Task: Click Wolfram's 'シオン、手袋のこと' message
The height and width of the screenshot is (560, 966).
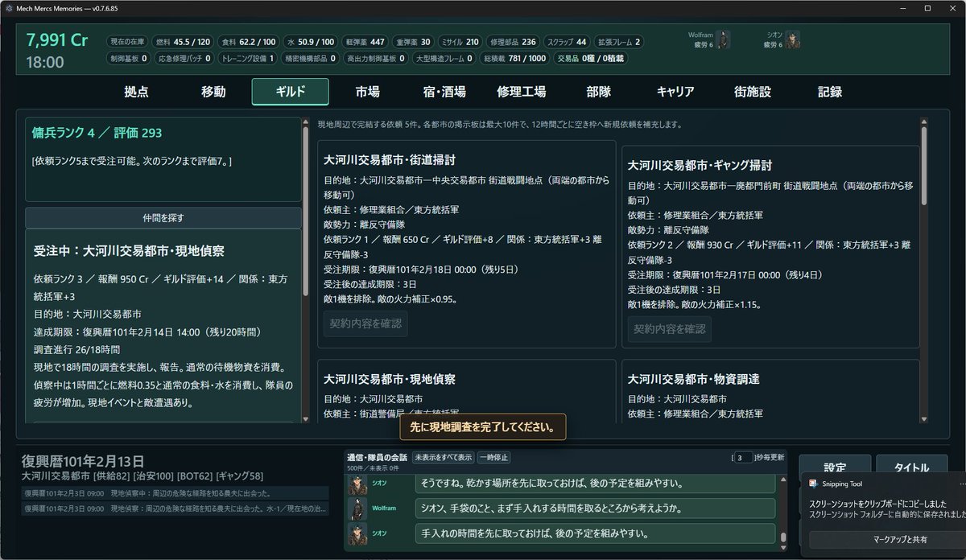Action: (x=595, y=509)
